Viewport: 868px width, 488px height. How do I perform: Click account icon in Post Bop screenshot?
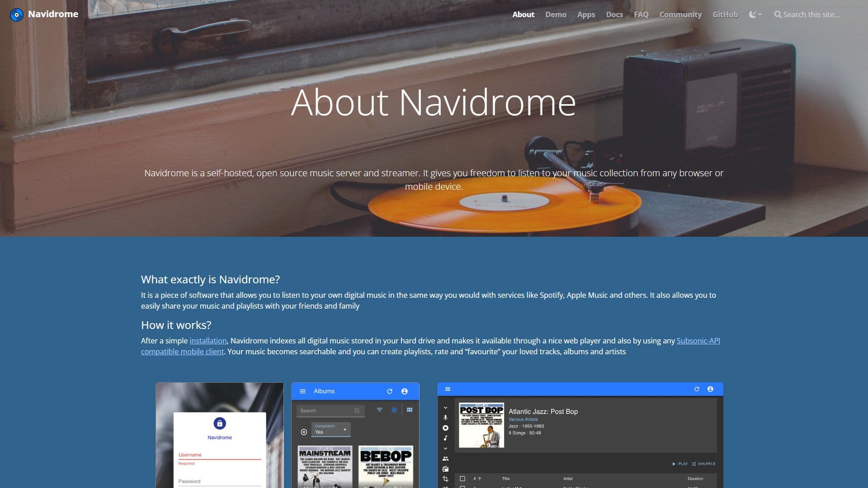coord(710,389)
